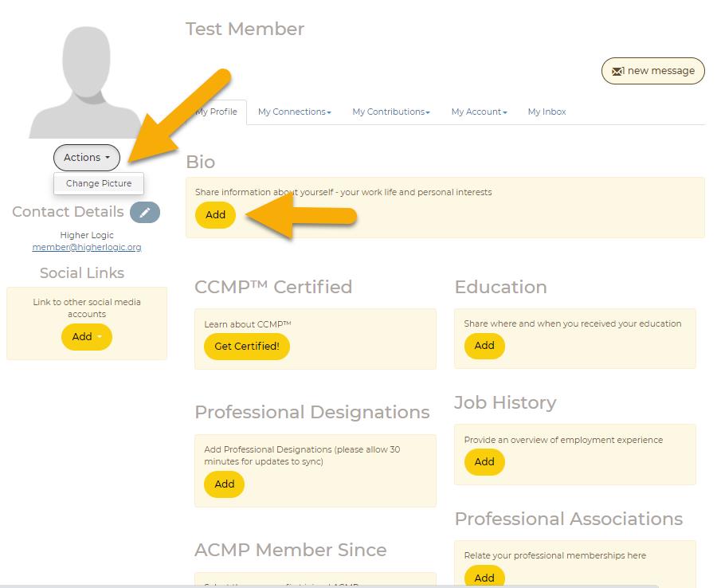Click the 1 new message button
717x588 pixels.
(652, 71)
